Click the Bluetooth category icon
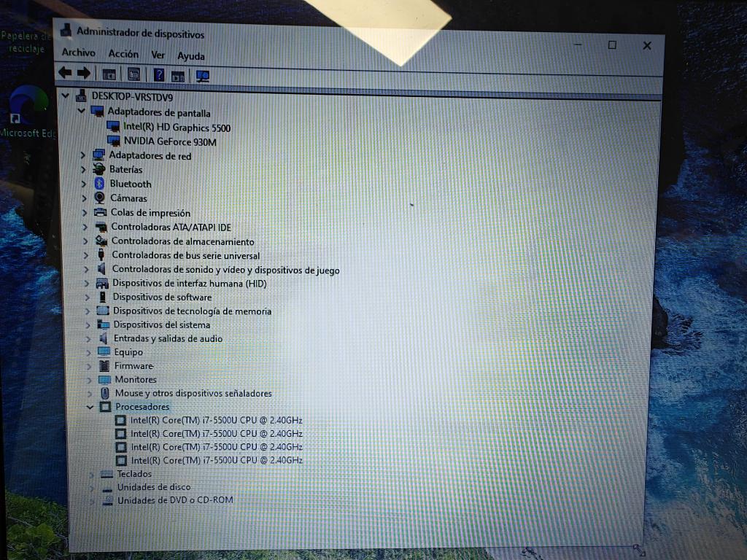747x560 pixels. (100, 184)
